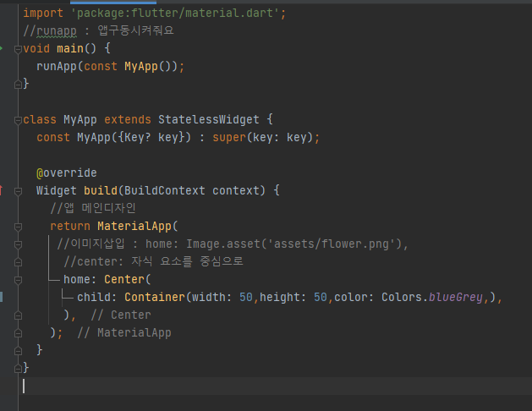Click the import keyword
This screenshot has height=411, width=532.
[x=43, y=14]
